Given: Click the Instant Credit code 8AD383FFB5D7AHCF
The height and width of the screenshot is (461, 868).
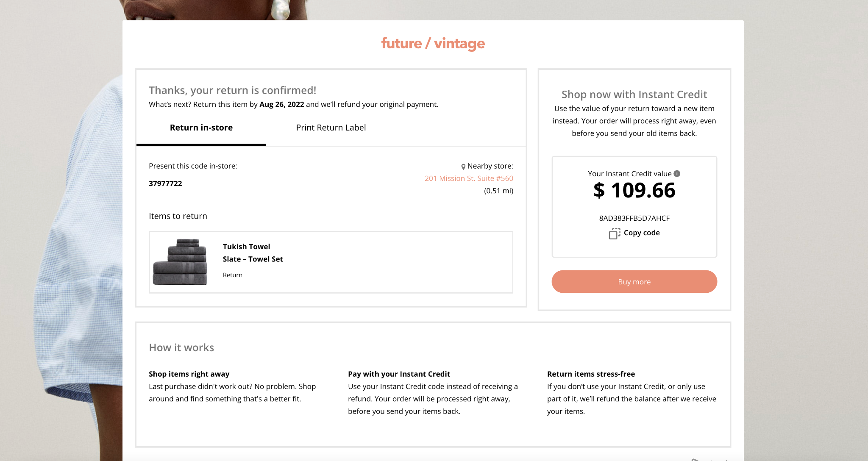Looking at the screenshot, I should [634, 218].
